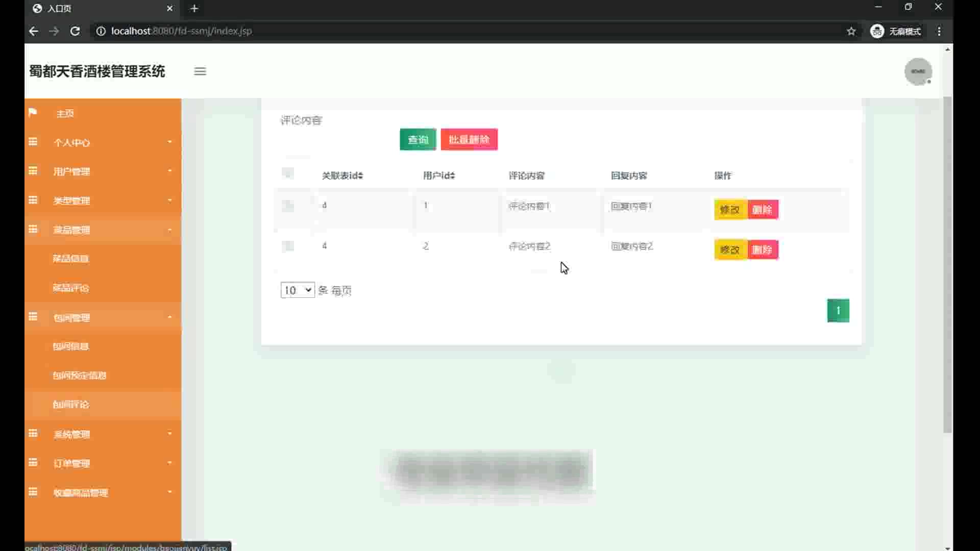Click the grid icon next to 包间管理

point(33,317)
